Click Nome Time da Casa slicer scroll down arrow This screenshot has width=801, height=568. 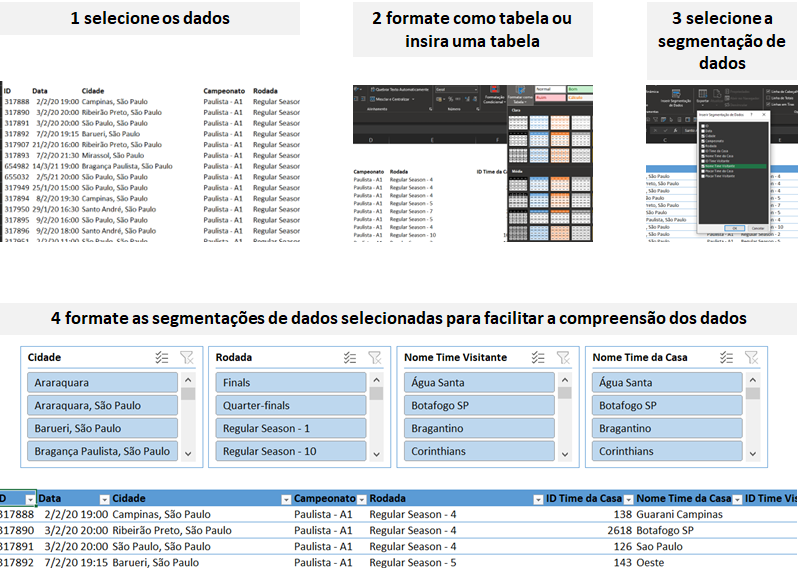pyautogui.click(x=752, y=454)
